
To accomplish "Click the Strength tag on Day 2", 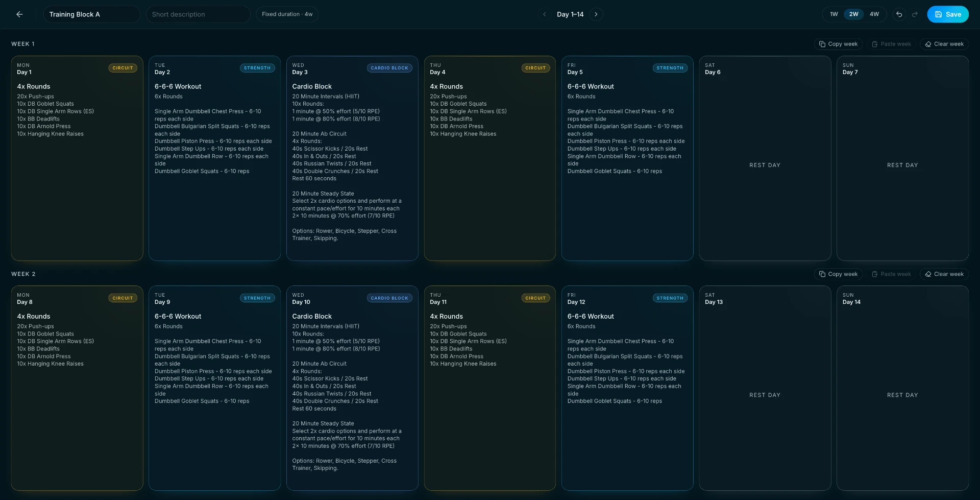I will 257,68.
